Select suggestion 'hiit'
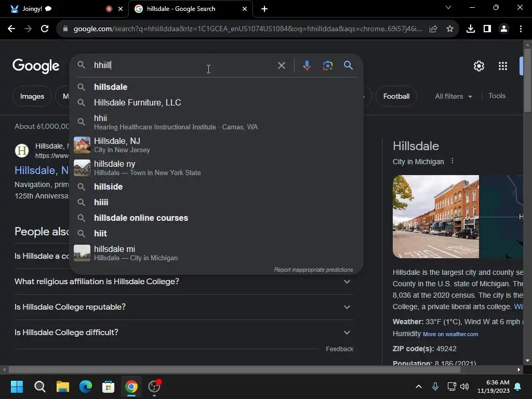Screen dimensions: 532x399 (217, 233)
